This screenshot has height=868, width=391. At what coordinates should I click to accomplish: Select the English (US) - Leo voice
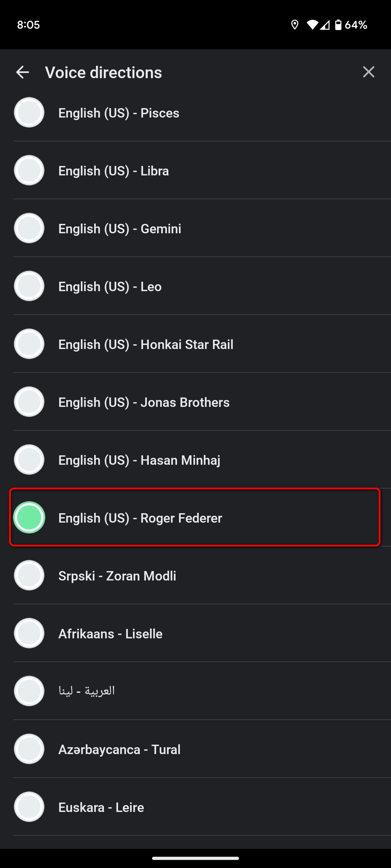pyautogui.click(x=29, y=286)
